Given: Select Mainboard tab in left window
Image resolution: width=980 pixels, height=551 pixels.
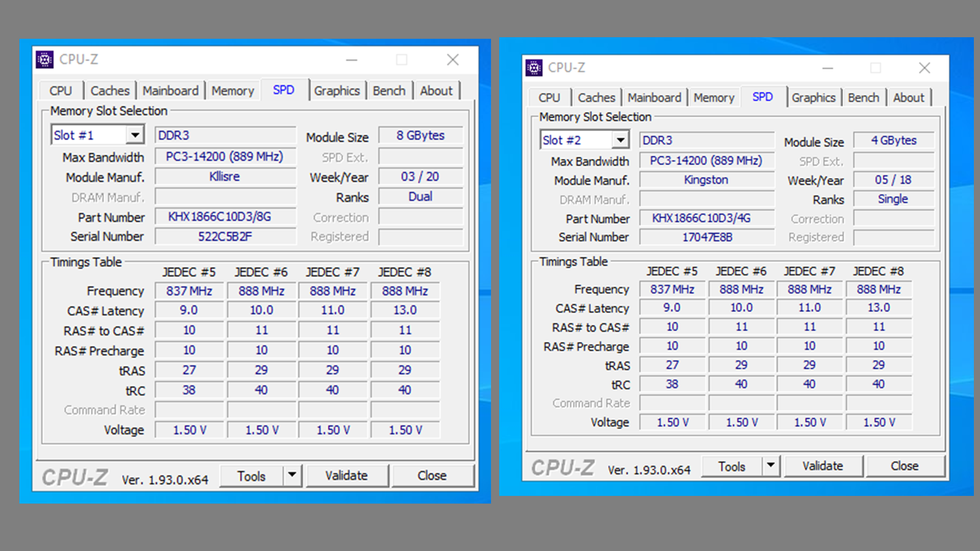Looking at the screenshot, I should 170,91.
